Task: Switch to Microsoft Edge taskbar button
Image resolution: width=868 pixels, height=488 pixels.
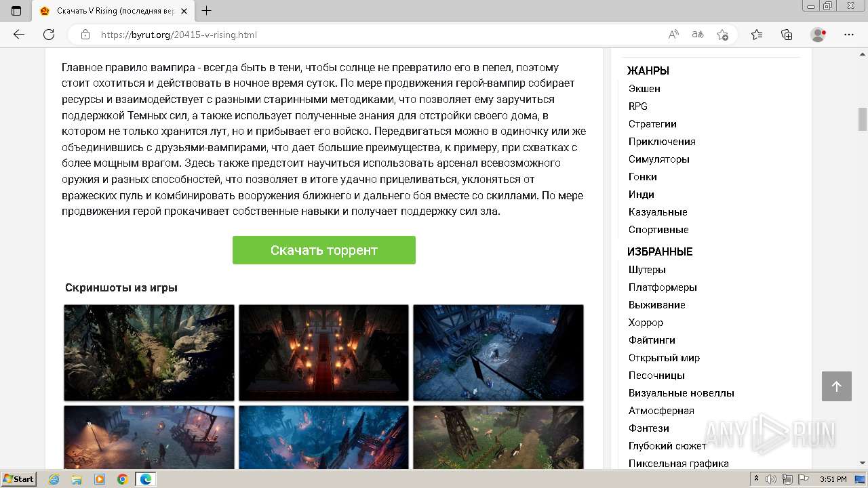Action: (145, 479)
